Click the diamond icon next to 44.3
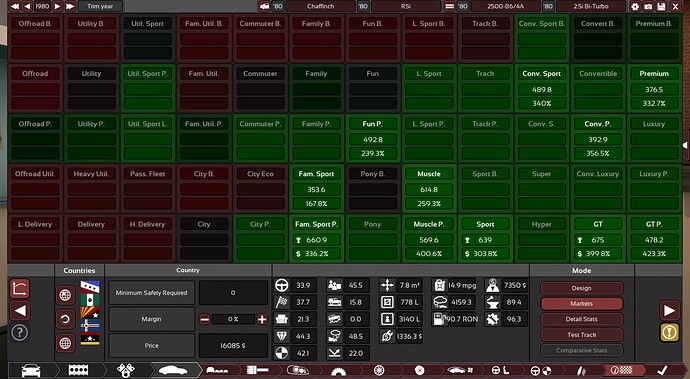Screen dimensions: 690x379 282,336
